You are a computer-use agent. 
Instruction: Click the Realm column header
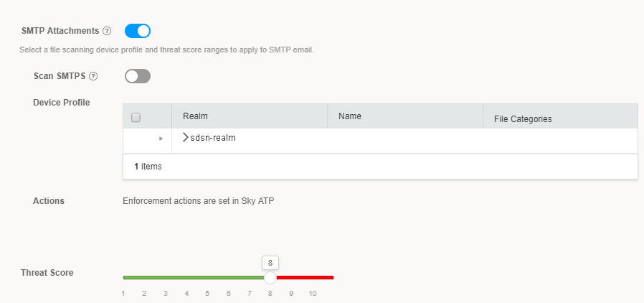(195, 116)
